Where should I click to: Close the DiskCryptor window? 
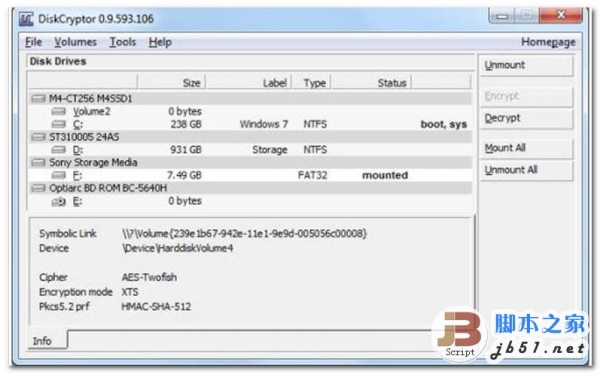click(x=560, y=15)
